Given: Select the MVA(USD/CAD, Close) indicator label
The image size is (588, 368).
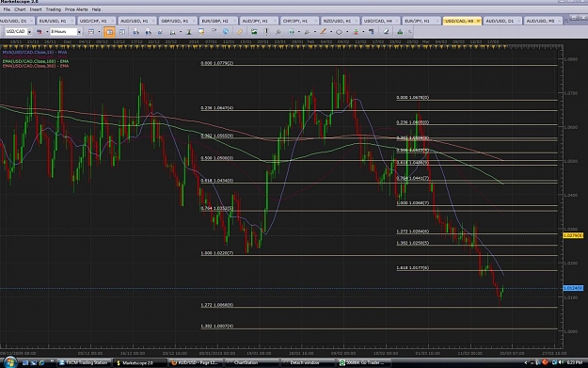Looking at the screenshot, I should click(35, 52).
